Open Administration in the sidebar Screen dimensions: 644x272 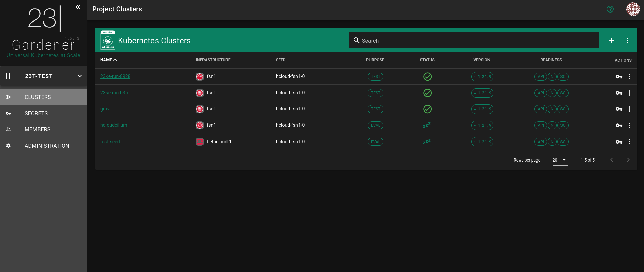tap(44, 146)
